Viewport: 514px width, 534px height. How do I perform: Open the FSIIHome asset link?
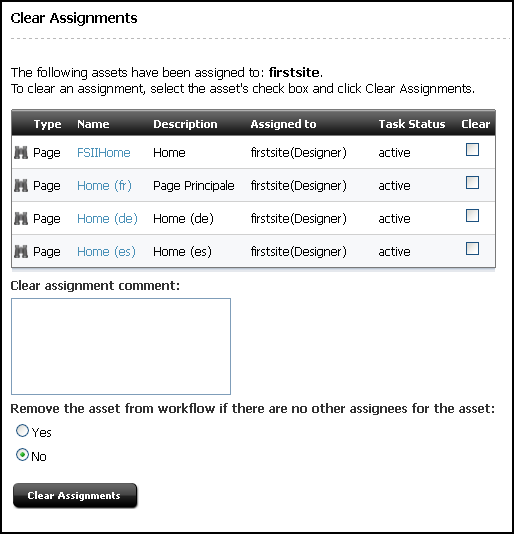click(x=104, y=153)
